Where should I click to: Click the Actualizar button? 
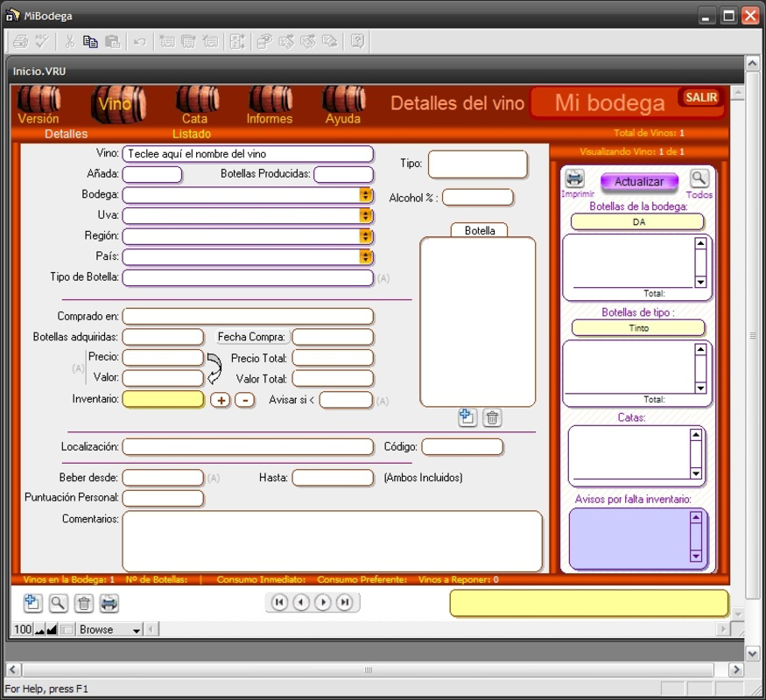(x=639, y=182)
